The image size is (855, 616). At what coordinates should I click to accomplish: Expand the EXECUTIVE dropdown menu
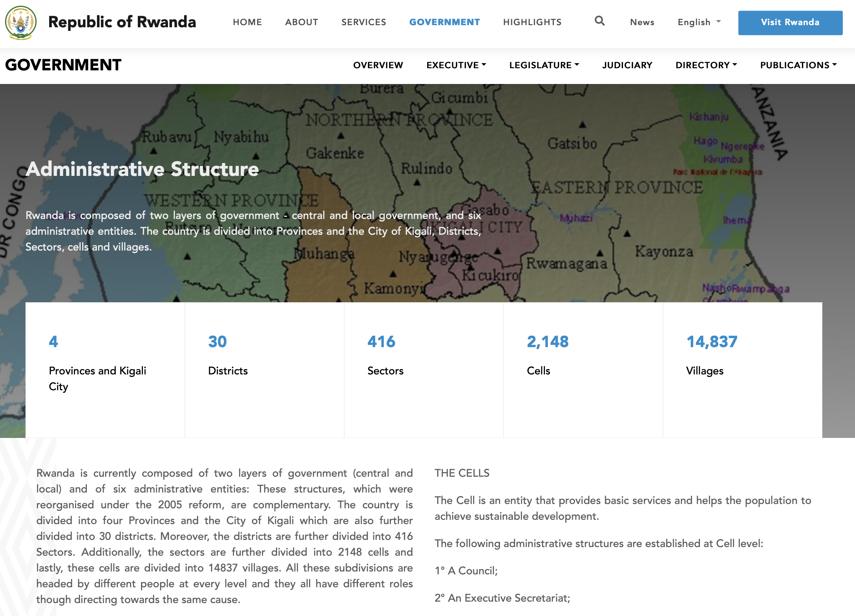pos(456,65)
